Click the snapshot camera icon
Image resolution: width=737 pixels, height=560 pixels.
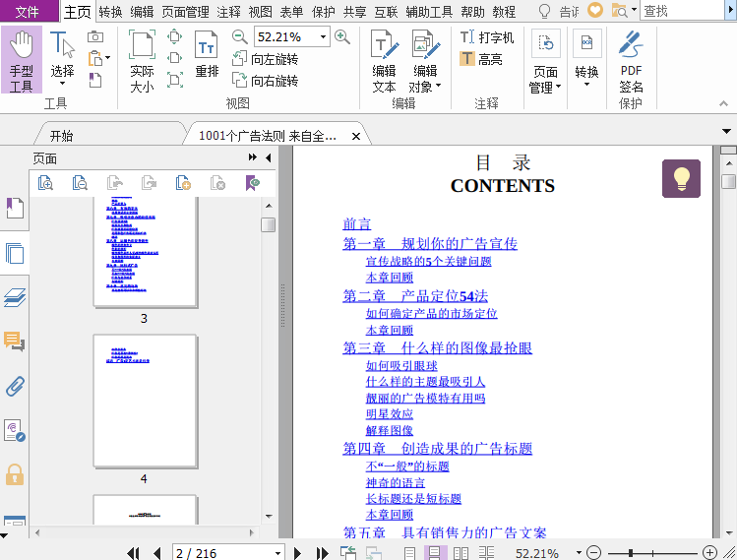[x=95, y=36]
